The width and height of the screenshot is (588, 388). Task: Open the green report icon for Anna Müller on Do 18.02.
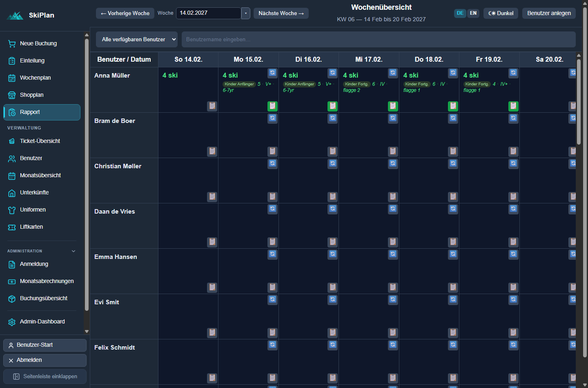[453, 106]
